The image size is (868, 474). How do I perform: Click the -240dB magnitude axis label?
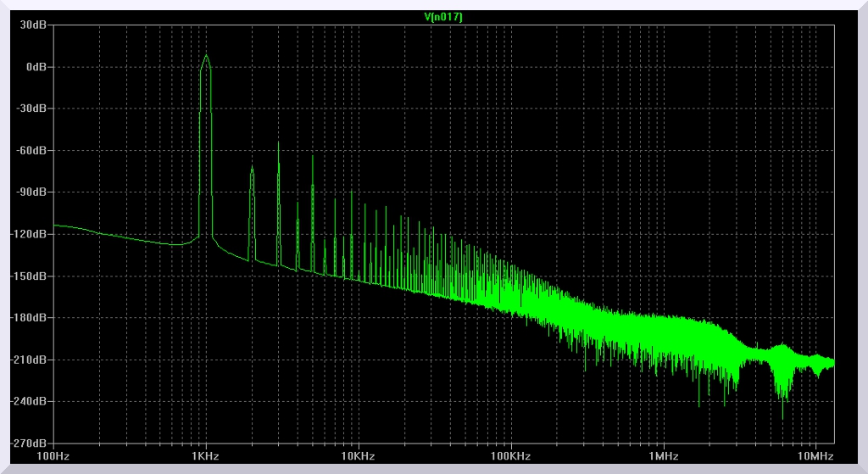click(28, 402)
